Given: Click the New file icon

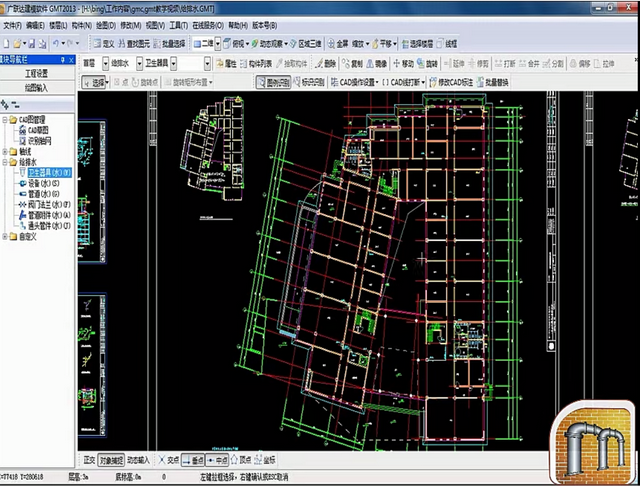Looking at the screenshot, I should click(6, 44).
